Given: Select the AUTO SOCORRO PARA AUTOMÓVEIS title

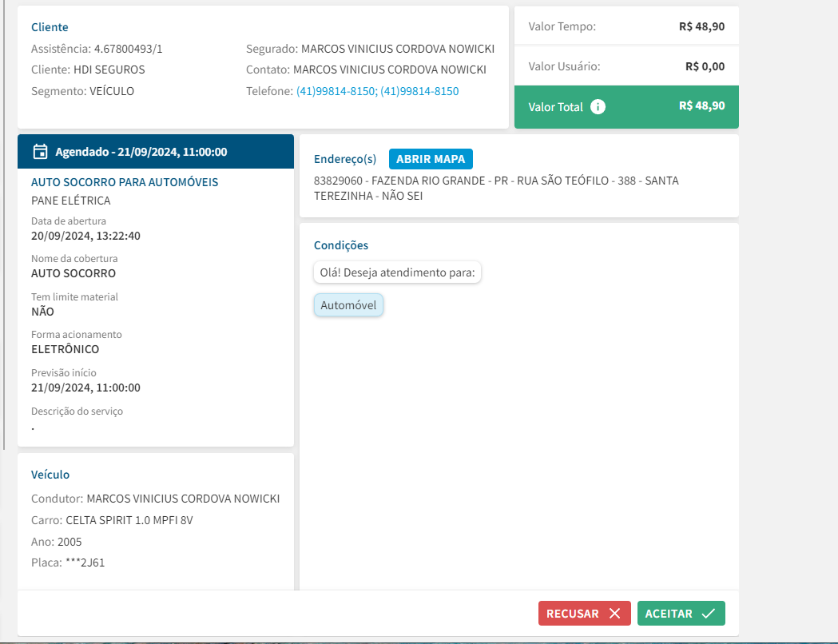Looking at the screenshot, I should pos(125,182).
